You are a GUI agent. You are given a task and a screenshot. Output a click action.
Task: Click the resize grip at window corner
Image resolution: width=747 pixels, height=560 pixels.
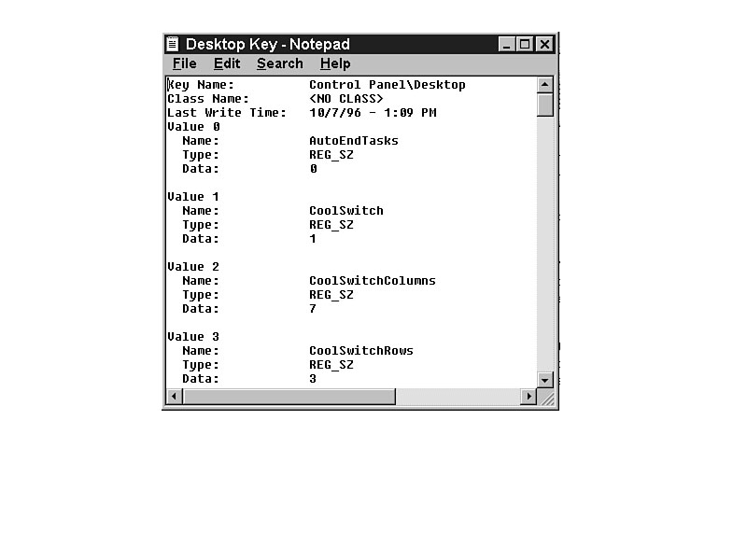point(547,398)
